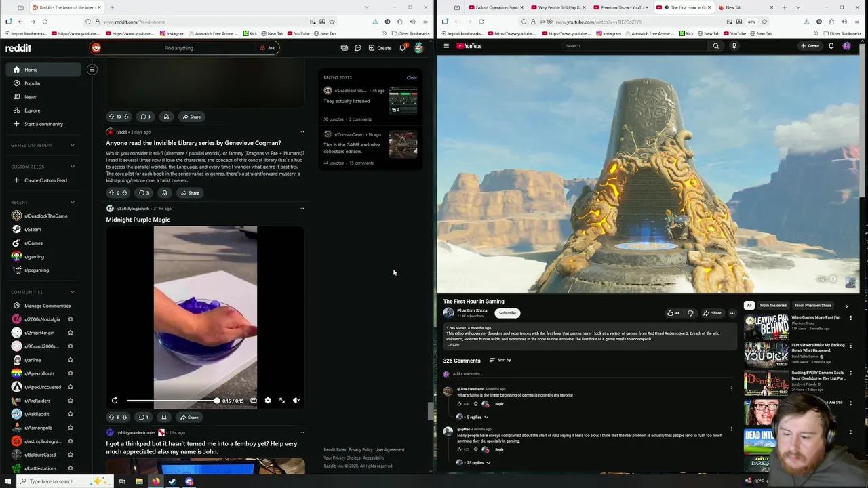Select From the series chip
The image size is (868, 488).
pos(773,306)
